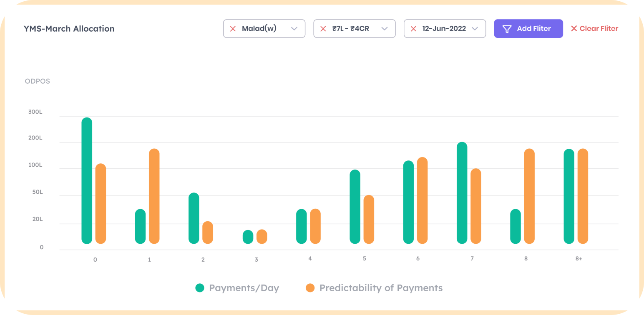This screenshot has height=315, width=644.
Task: Select the green Payments/Day bar for 0
Action: pos(87,180)
